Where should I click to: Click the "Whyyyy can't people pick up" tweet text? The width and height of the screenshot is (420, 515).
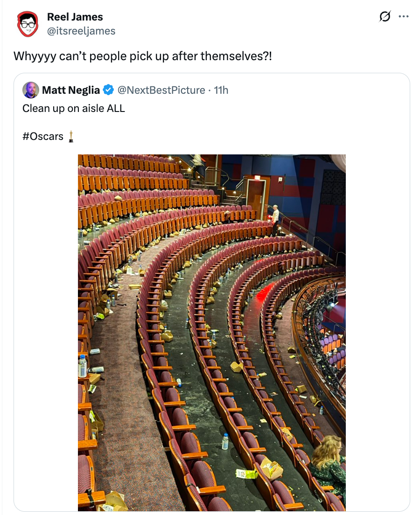coord(143,56)
